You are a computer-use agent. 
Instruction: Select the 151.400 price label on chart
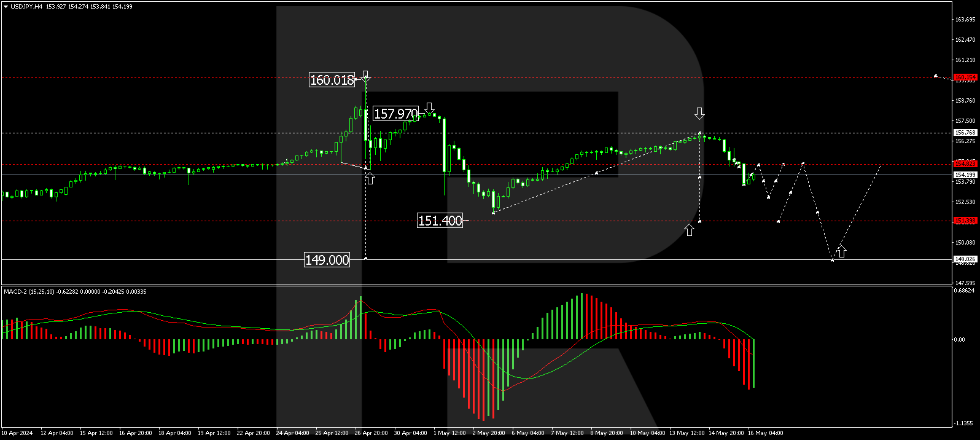[440, 221]
